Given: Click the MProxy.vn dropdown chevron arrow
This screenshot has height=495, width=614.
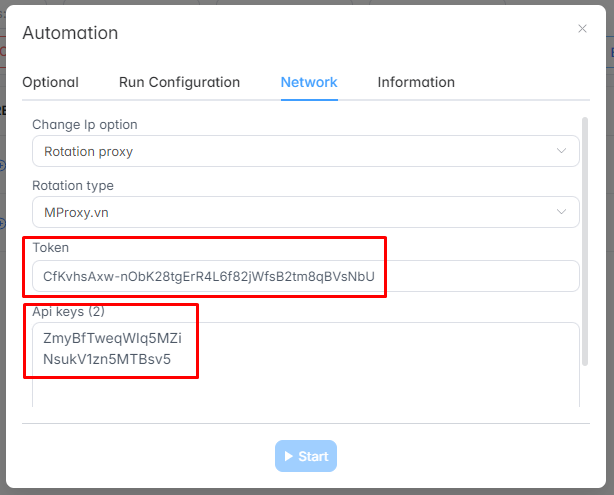Looking at the screenshot, I should tap(562, 212).
